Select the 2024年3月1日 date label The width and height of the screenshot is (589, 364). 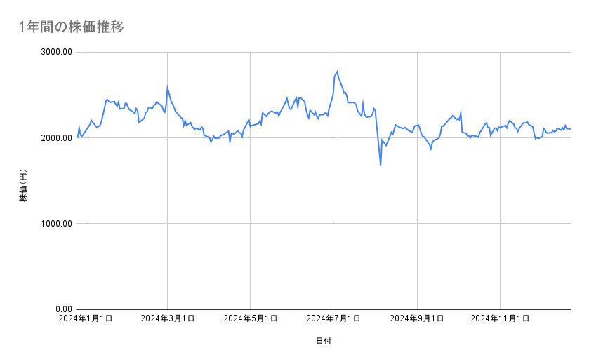[x=168, y=318]
